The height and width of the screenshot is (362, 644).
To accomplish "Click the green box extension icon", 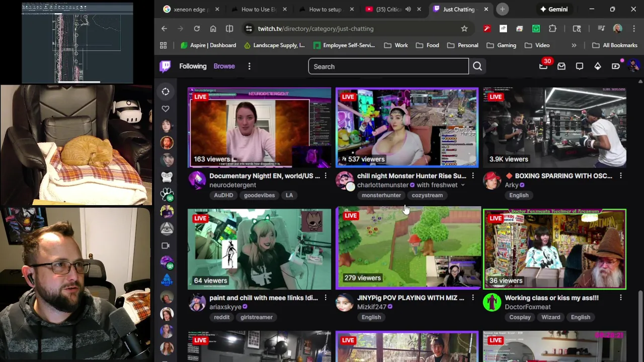I will [536, 29].
